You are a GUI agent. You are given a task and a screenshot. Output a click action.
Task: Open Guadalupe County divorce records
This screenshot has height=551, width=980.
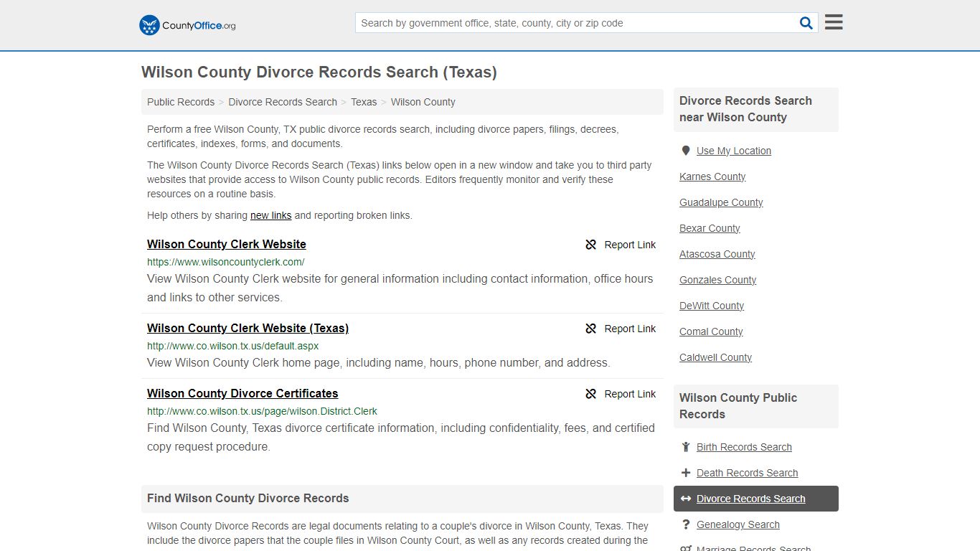point(721,202)
